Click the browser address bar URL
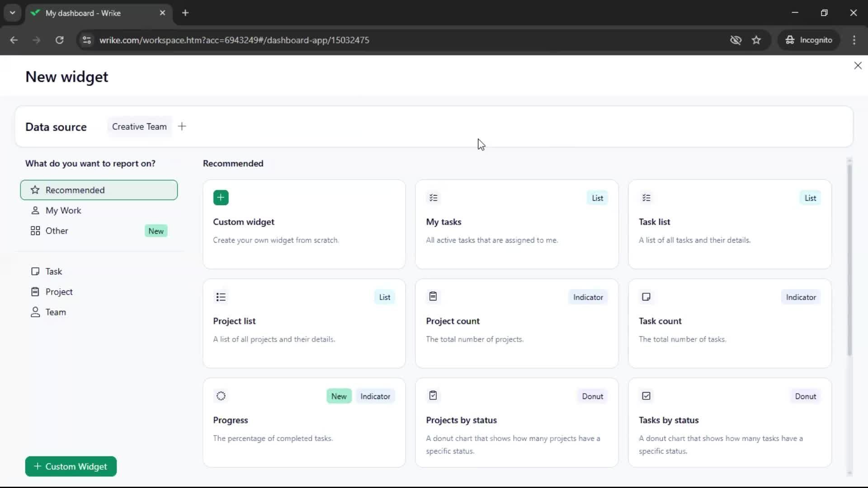 point(234,40)
